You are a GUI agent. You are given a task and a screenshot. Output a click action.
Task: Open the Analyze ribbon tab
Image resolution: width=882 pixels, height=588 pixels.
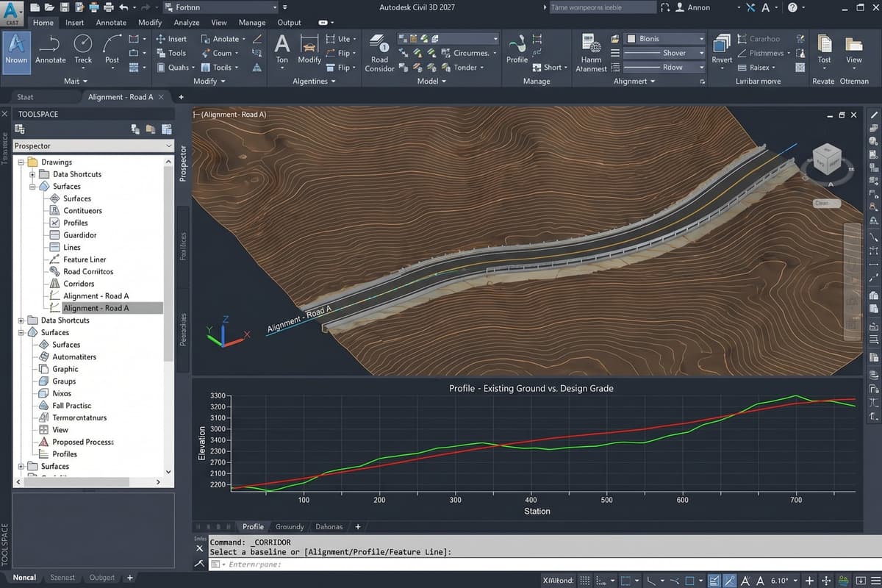(x=187, y=23)
